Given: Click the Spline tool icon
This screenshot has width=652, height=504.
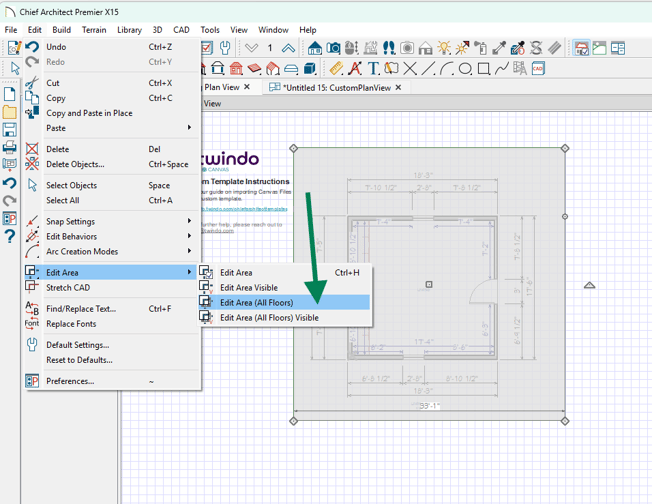Looking at the screenshot, I should pos(501,68).
